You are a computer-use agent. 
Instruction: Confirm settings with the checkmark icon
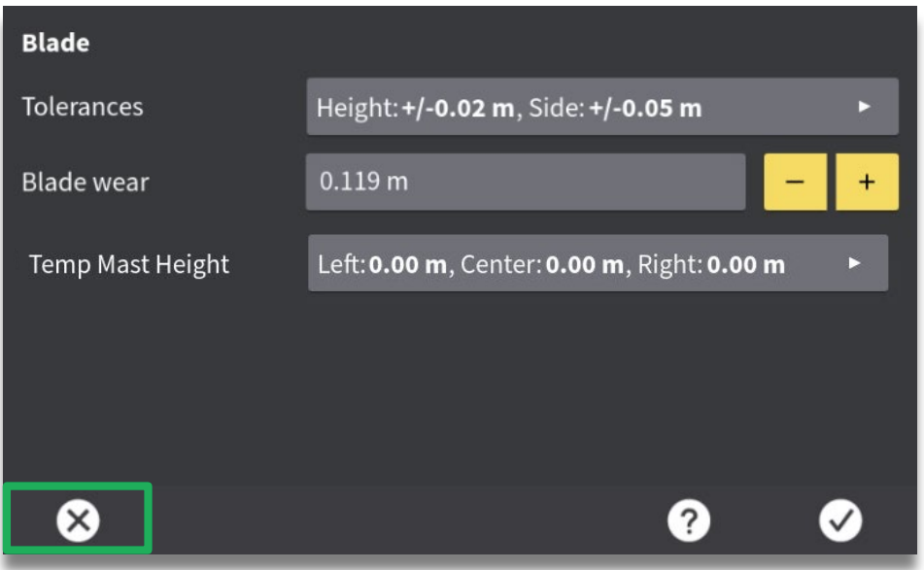tap(839, 522)
